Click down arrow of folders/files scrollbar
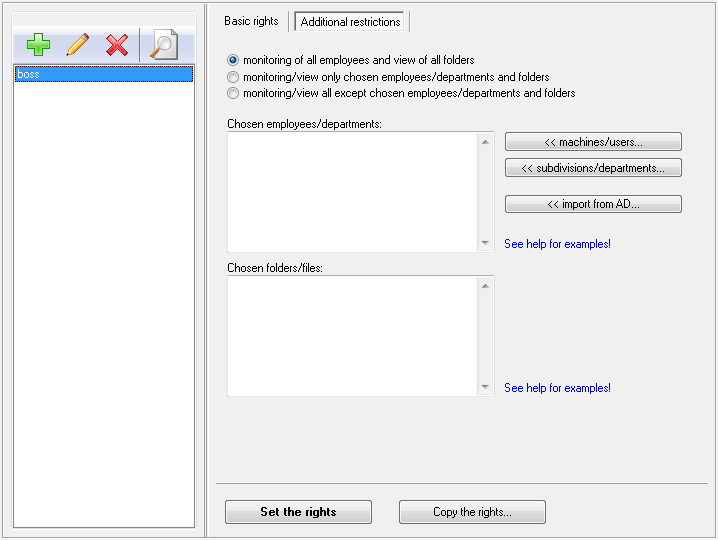This screenshot has width=718, height=540. tap(485, 387)
